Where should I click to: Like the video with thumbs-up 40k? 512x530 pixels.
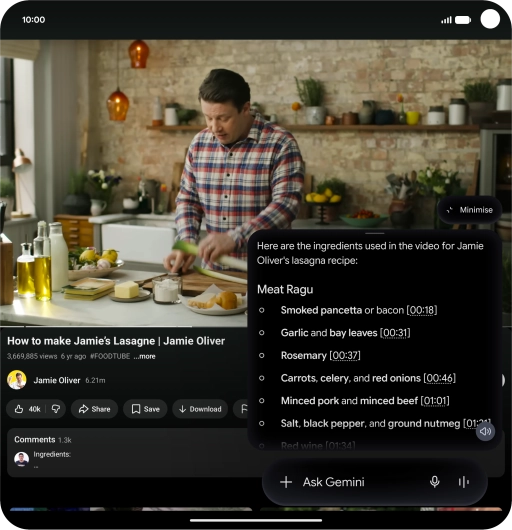(x=26, y=409)
